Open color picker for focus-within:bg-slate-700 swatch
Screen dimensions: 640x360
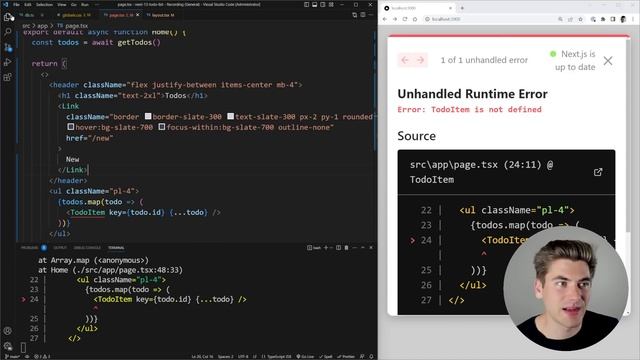click(x=162, y=127)
